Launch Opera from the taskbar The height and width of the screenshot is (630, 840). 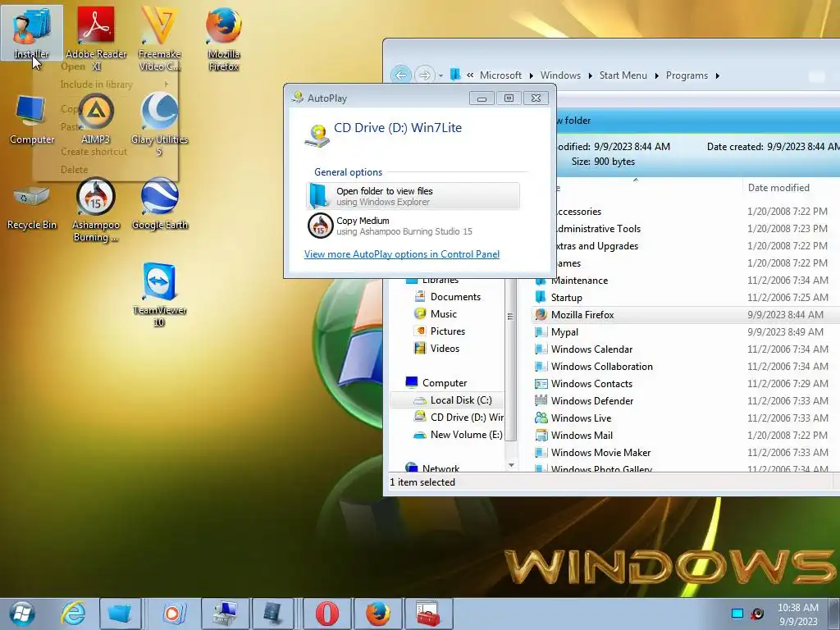coord(326,614)
